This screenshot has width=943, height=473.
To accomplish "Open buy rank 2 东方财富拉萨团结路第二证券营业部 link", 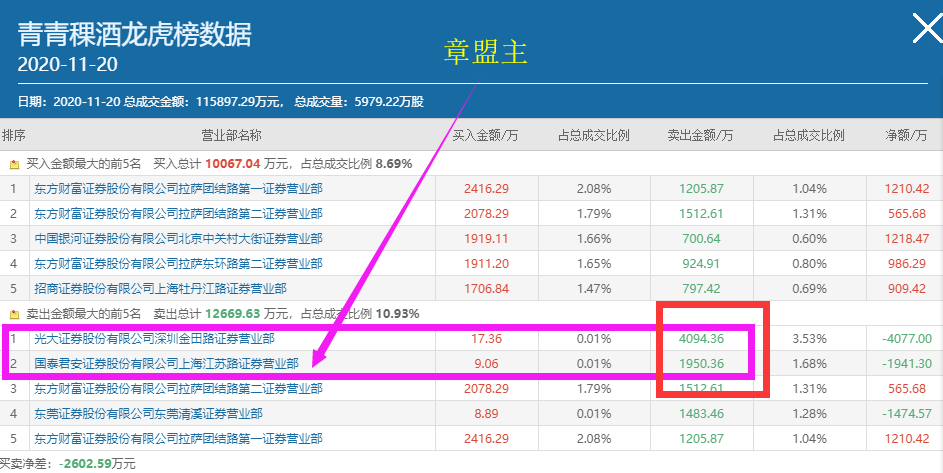I will point(179,214).
